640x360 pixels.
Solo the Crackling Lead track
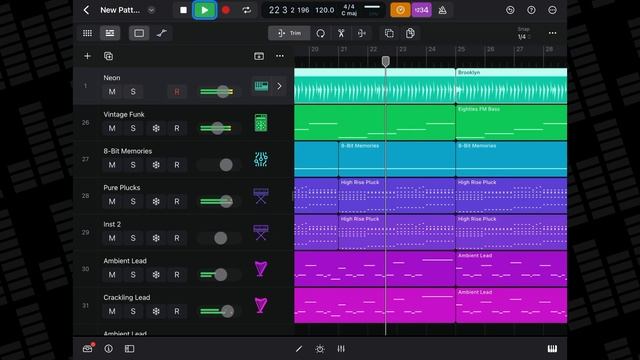coord(133,311)
